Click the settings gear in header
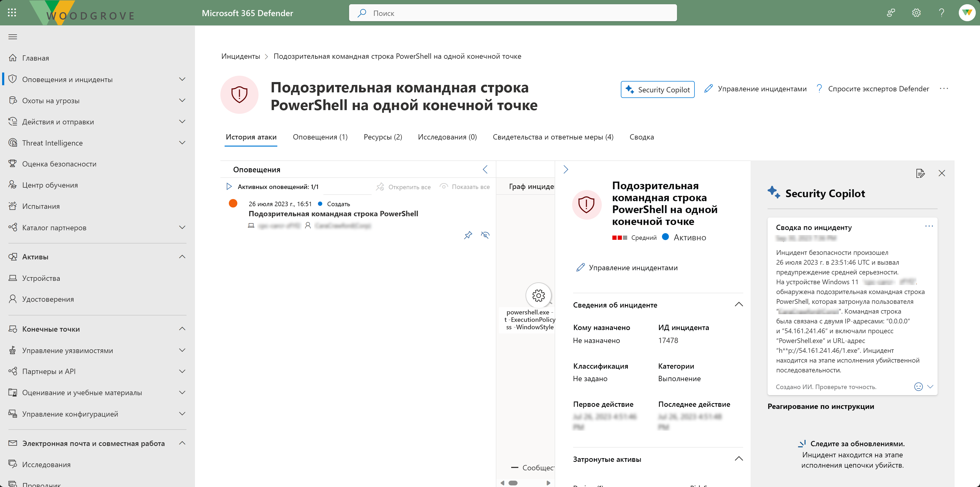 916,13
